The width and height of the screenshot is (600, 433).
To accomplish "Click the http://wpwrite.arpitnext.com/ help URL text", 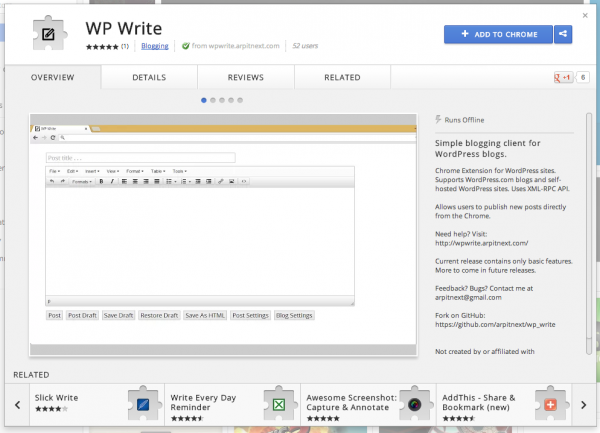I will 481,243.
